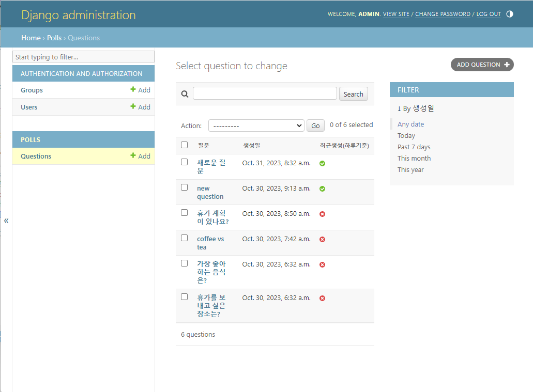Click the 최근생성(하루기준) column header

tap(344, 146)
